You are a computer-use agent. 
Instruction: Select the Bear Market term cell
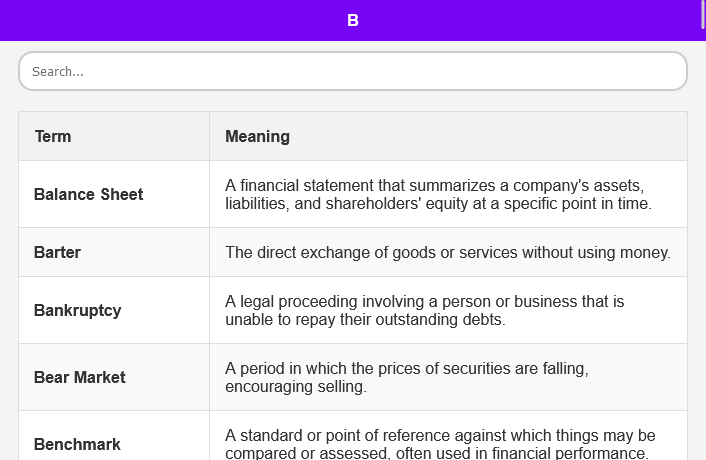tap(80, 377)
